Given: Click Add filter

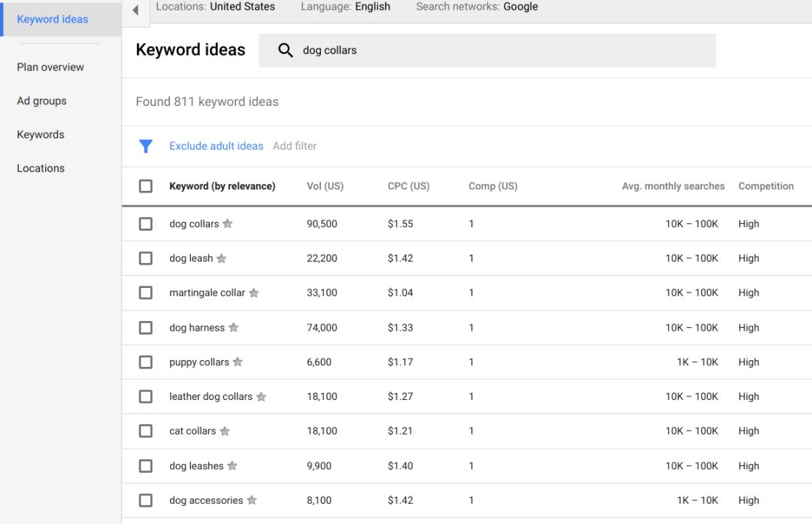Looking at the screenshot, I should [x=295, y=146].
